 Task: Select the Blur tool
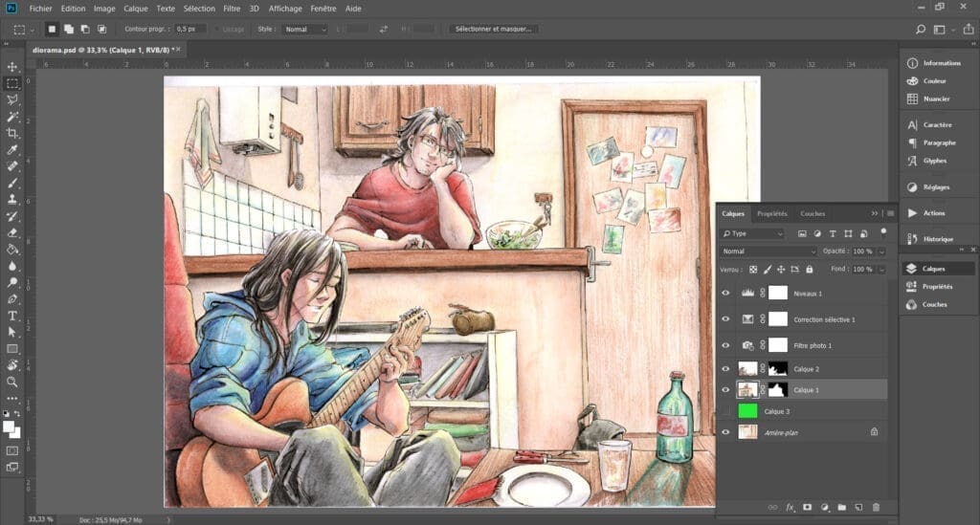[x=11, y=266]
